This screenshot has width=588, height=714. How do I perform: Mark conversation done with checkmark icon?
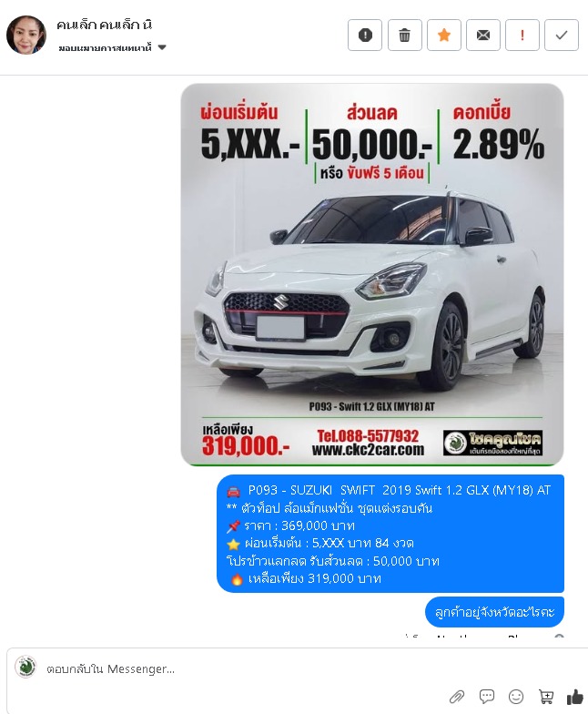562,35
